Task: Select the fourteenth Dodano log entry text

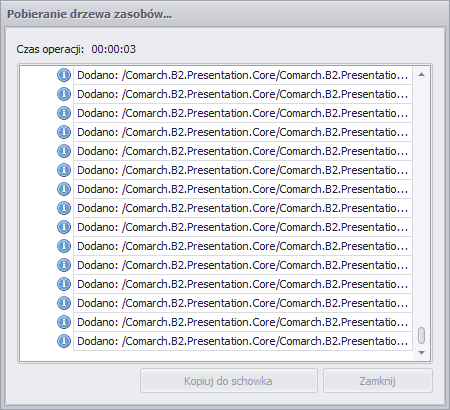Action: 243,322
